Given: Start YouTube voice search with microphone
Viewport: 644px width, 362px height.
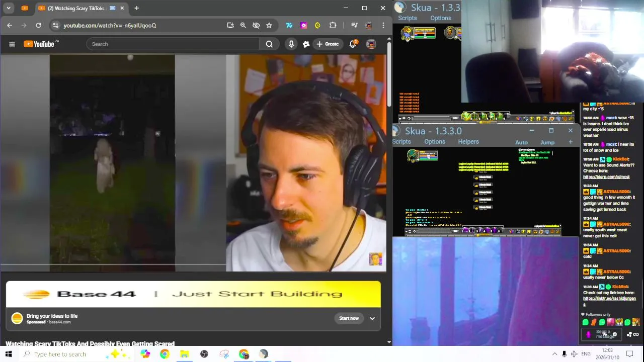Looking at the screenshot, I should (x=291, y=44).
